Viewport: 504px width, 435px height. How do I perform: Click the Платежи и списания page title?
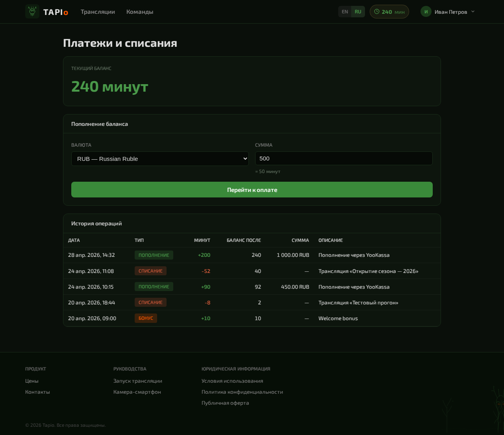[x=120, y=43]
